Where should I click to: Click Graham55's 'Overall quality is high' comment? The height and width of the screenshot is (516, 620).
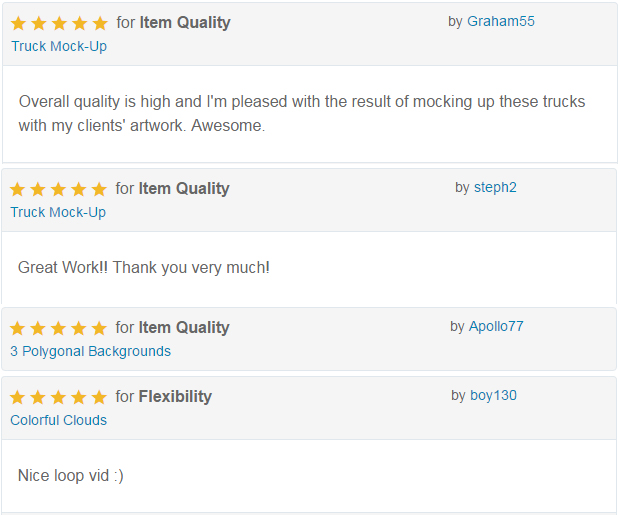coord(302,114)
